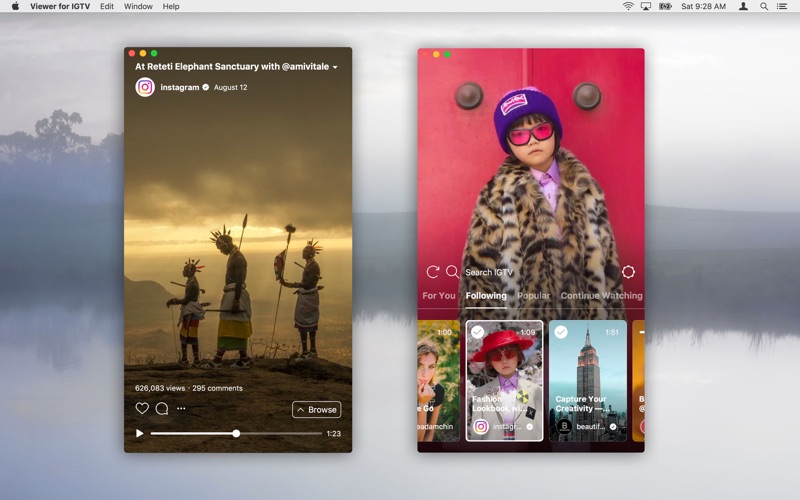Screen dimensions: 800x500
Task: Switch to the Popular tab
Action: (534, 295)
